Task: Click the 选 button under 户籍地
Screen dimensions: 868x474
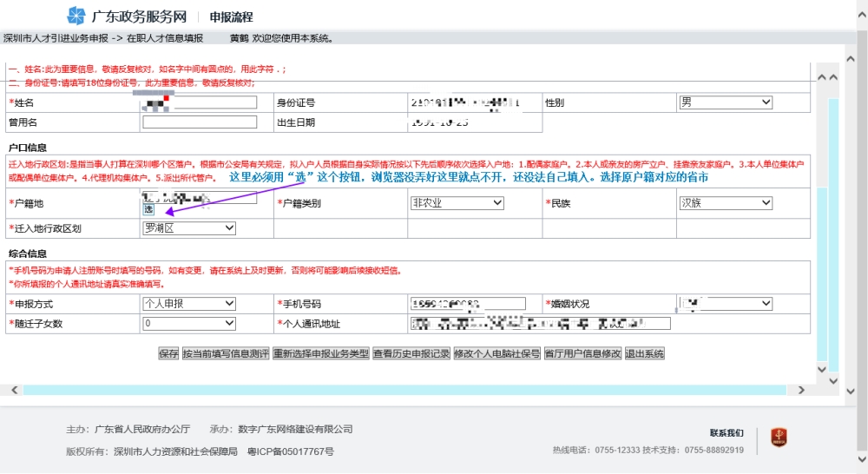Action: pyautogui.click(x=149, y=209)
